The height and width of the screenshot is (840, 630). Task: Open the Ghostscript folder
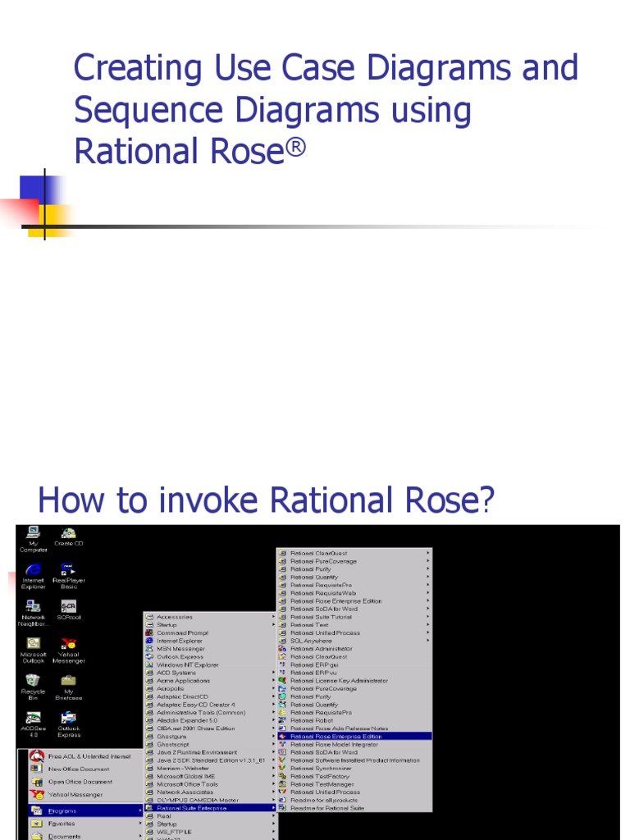(x=209, y=744)
